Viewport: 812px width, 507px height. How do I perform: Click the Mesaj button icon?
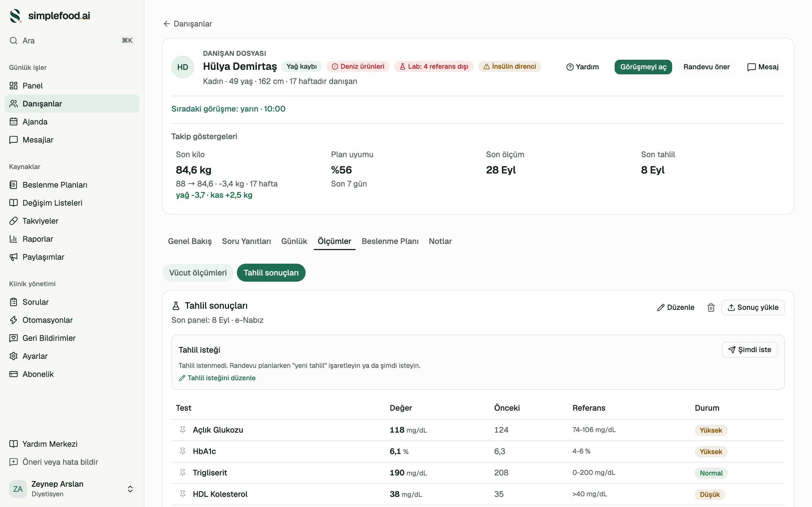tap(751, 67)
